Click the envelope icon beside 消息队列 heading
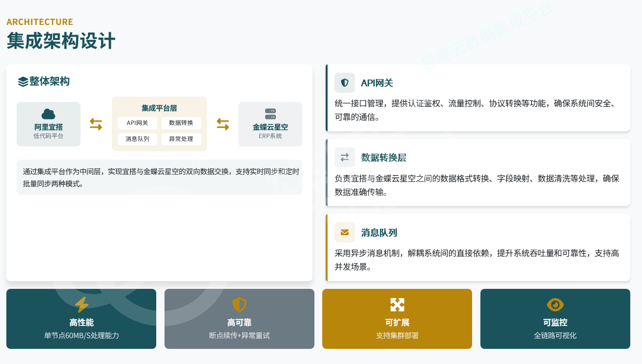The image size is (642, 364). pyautogui.click(x=345, y=232)
